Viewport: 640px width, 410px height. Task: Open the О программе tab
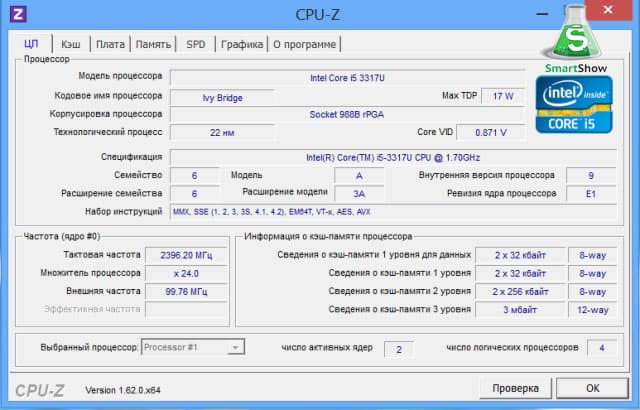(304, 44)
